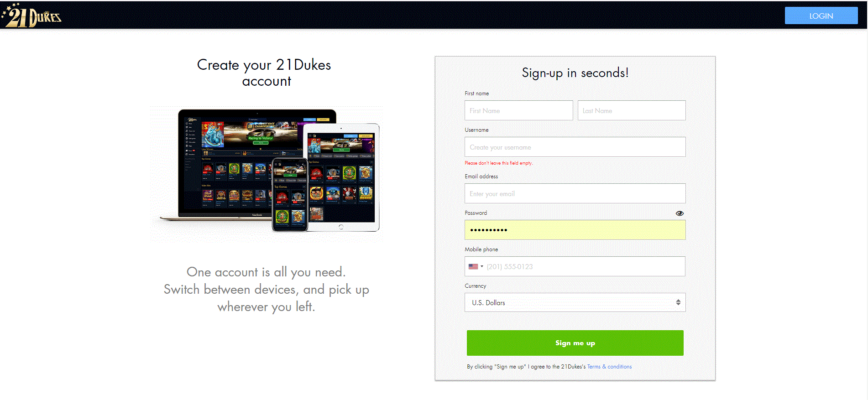Open the country flag phone code selector

[476, 266]
